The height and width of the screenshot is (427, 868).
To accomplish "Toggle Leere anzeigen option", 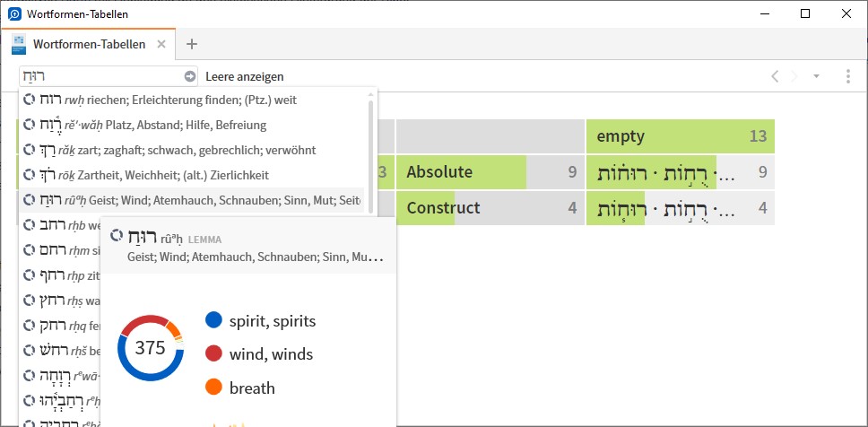I will click(244, 76).
